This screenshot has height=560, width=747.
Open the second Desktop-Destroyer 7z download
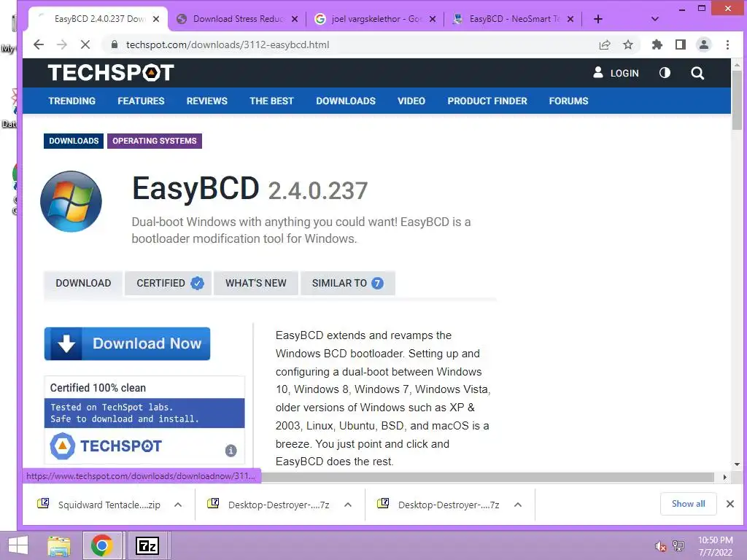point(440,505)
